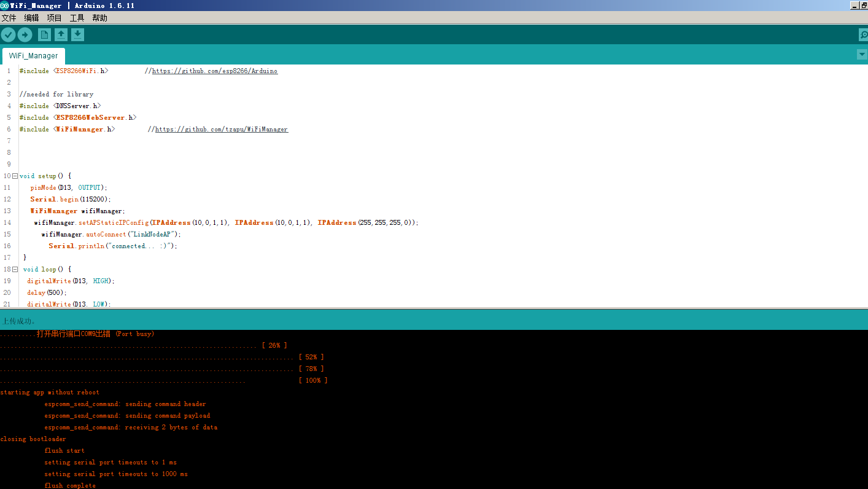The image size is (868, 489).
Task: Collapse the loop() function fold marker
Action: 15,269
